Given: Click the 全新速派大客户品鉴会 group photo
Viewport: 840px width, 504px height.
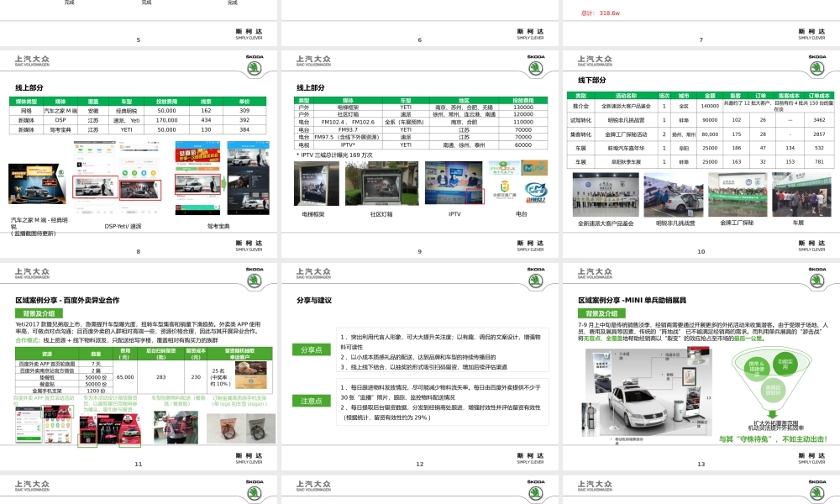Looking at the screenshot, I should pyautogui.click(x=606, y=194).
